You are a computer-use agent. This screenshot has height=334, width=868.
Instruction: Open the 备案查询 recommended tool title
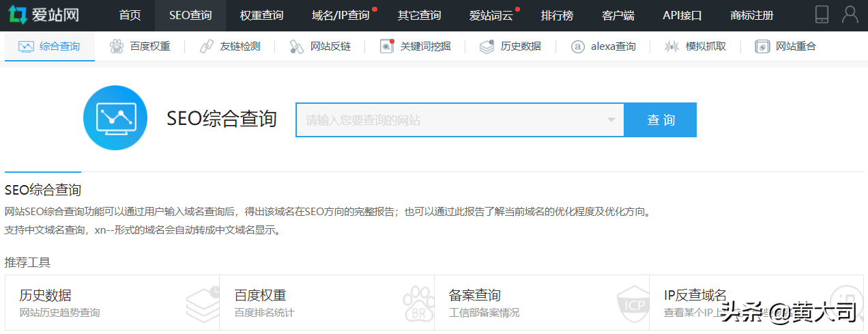tap(475, 295)
